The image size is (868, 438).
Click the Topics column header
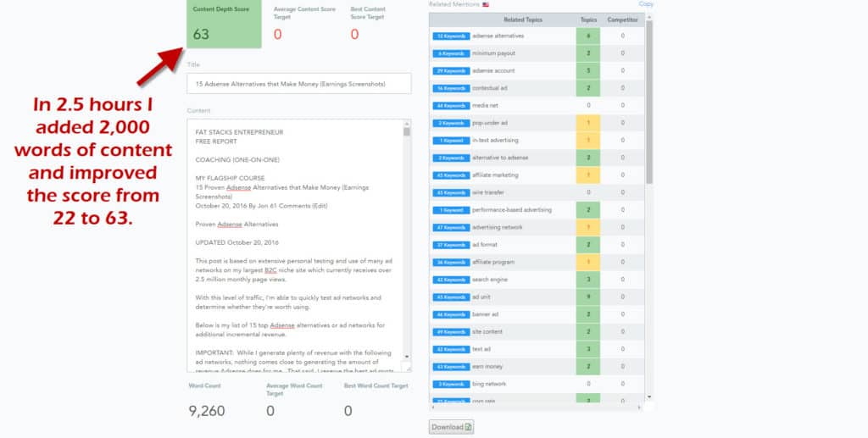coord(587,19)
